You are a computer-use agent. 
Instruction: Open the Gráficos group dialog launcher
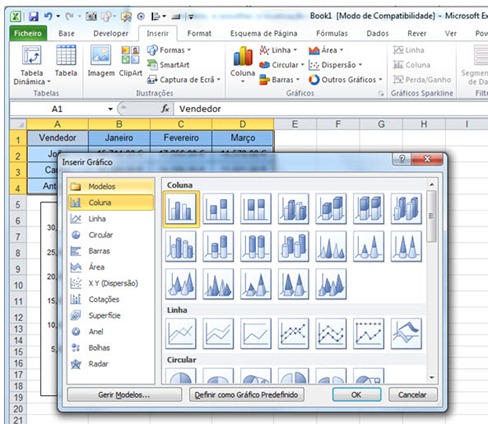coord(381,94)
